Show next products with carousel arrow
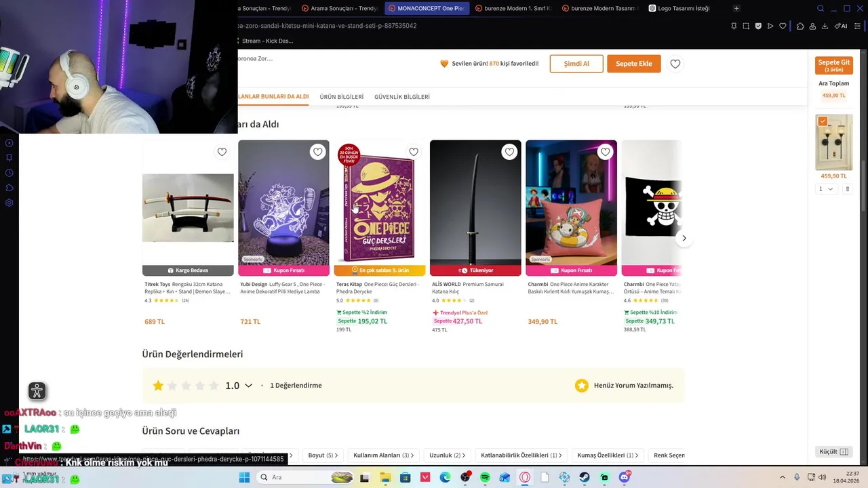 [x=684, y=239]
